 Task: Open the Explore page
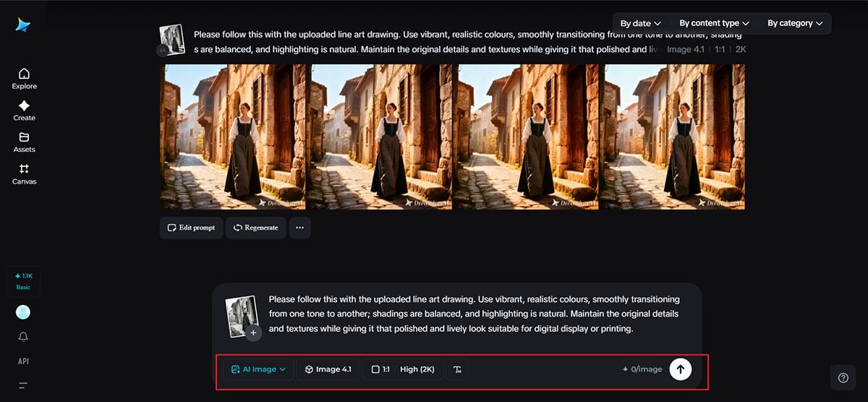(24, 79)
